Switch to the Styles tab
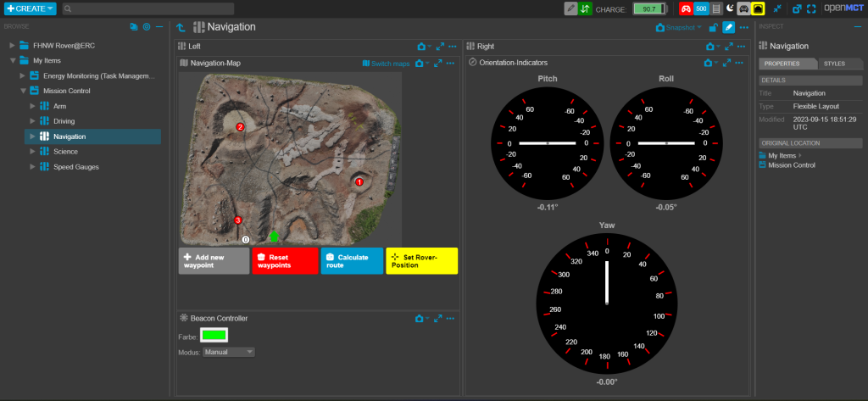 tap(834, 64)
